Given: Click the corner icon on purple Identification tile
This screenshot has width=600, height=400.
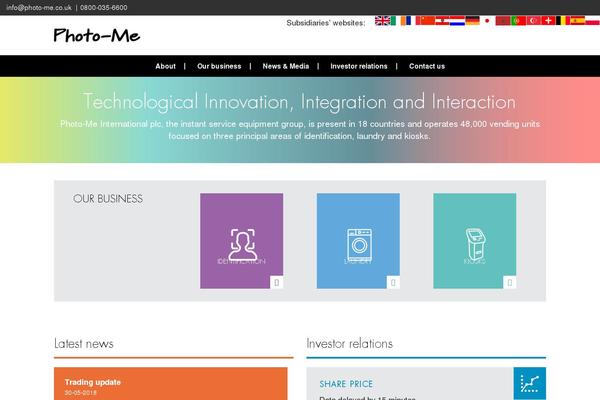Looking at the screenshot, I should [x=277, y=282].
